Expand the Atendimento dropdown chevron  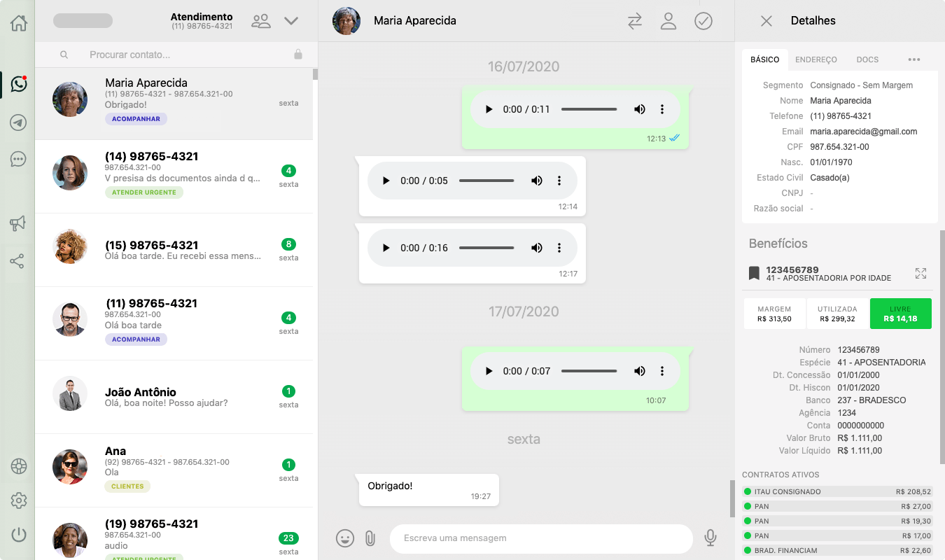pyautogui.click(x=291, y=21)
